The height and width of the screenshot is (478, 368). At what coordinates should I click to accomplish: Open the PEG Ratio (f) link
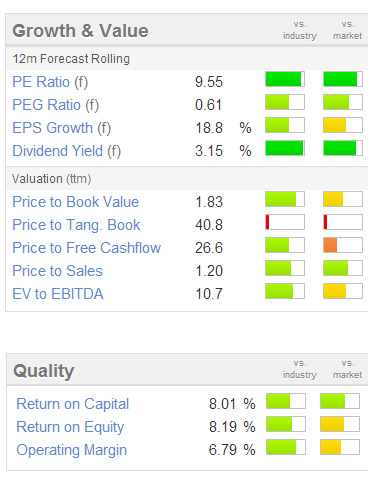click(56, 105)
